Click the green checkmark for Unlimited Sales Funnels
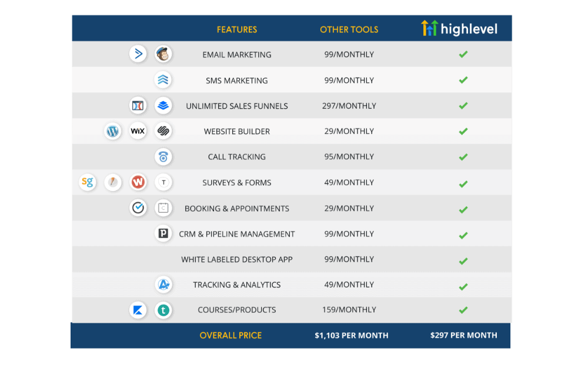This screenshot has width=588, height=365. (x=463, y=106)
